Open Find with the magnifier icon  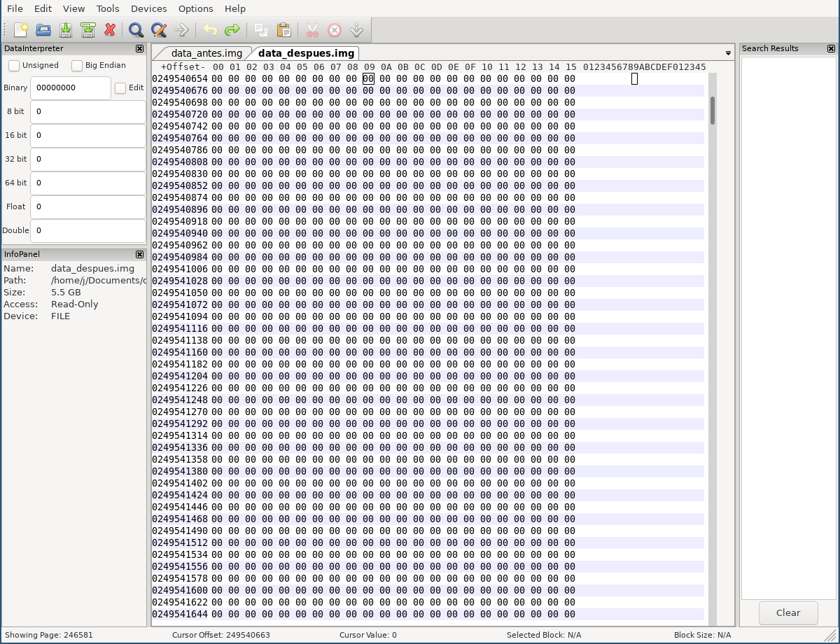136,30
